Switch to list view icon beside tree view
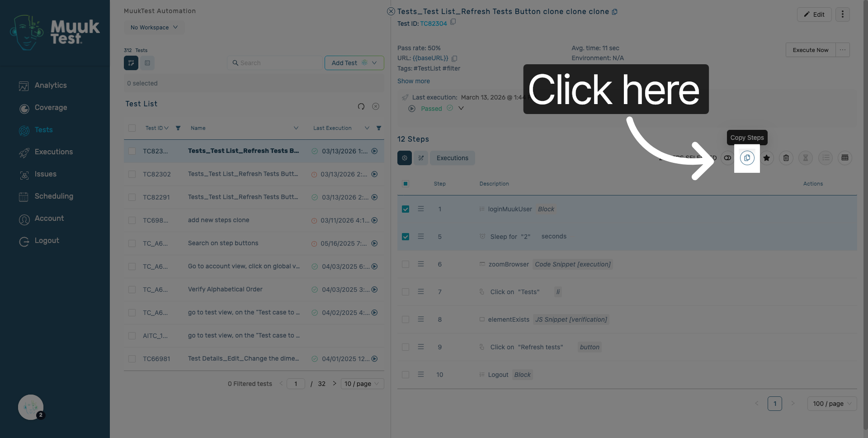This screenshot has height=438, width=868. 147,63
